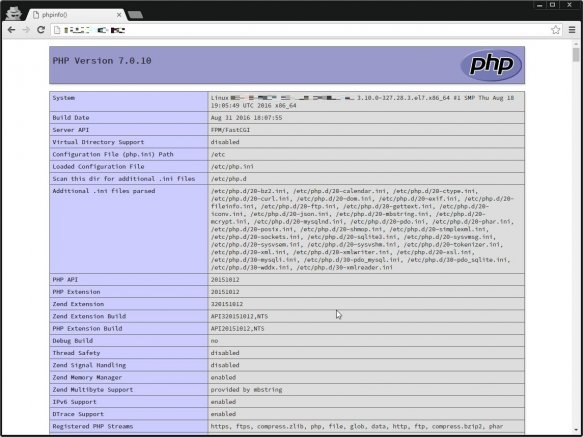Click 'API20151012,NTS' value

[237, 329]
